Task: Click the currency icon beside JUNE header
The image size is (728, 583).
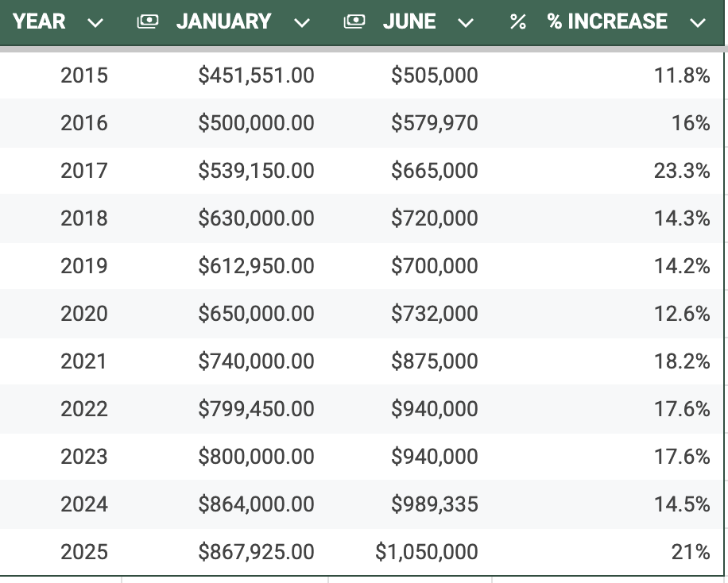Action: coord(354,22)
